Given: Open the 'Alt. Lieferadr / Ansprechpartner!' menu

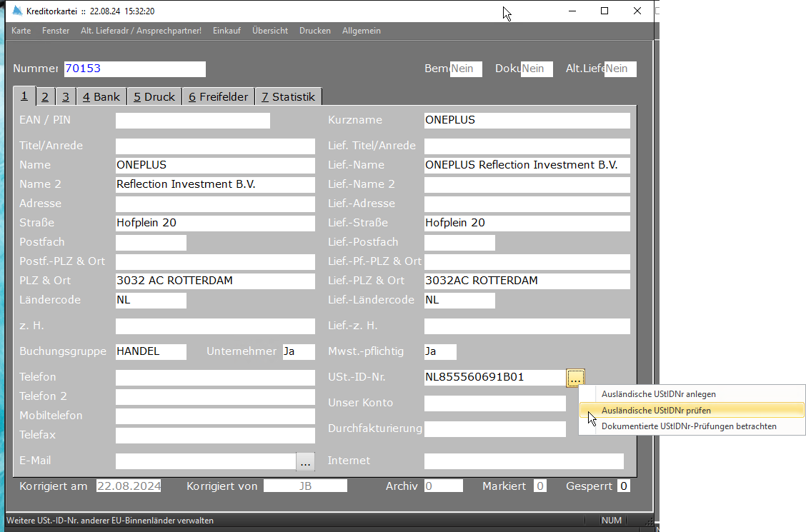Looking at the screenshot, I should pyautogui.click(x=141, y=31).
